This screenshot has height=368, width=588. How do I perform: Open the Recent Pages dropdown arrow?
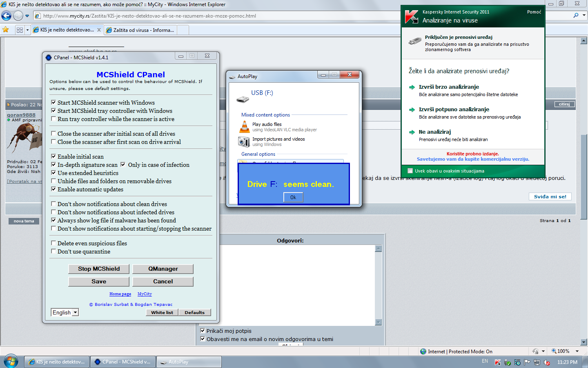pos(27,16)
